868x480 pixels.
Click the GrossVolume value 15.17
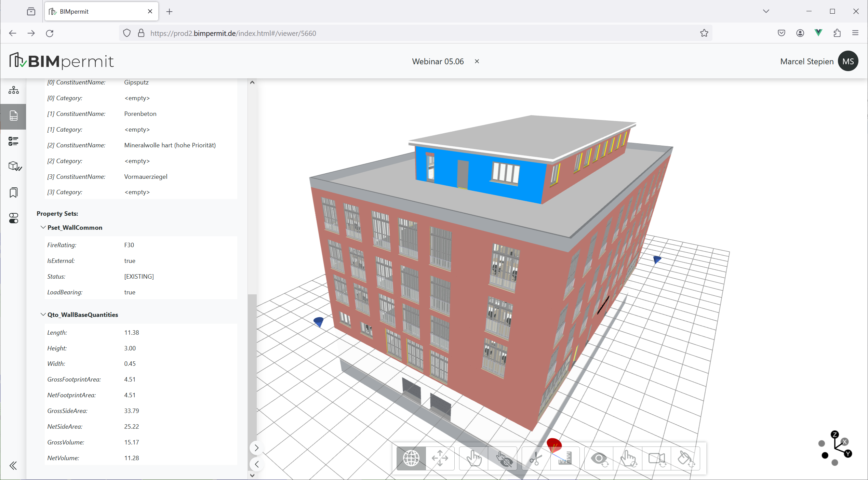(x=132, y=442)
